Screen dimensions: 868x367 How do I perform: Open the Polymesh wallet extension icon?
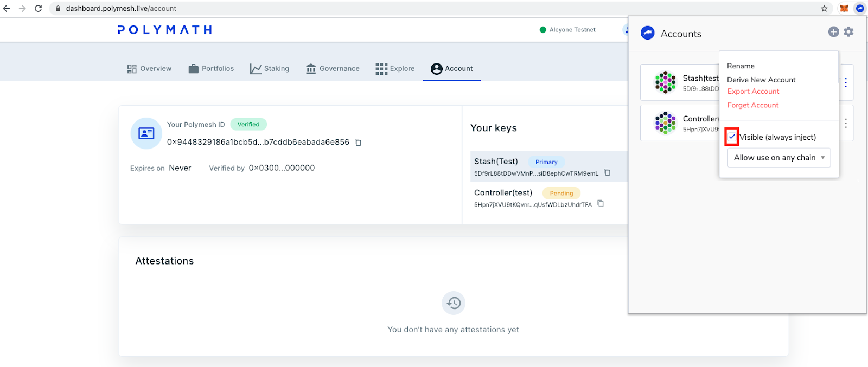click(x=860, y=9)
